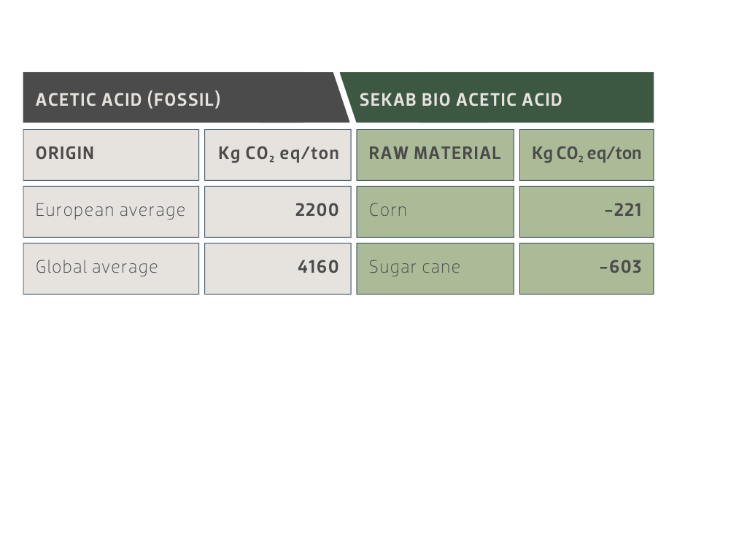Select the European average cell
Viewport: 747px width, 560px height.
[111, 211]
